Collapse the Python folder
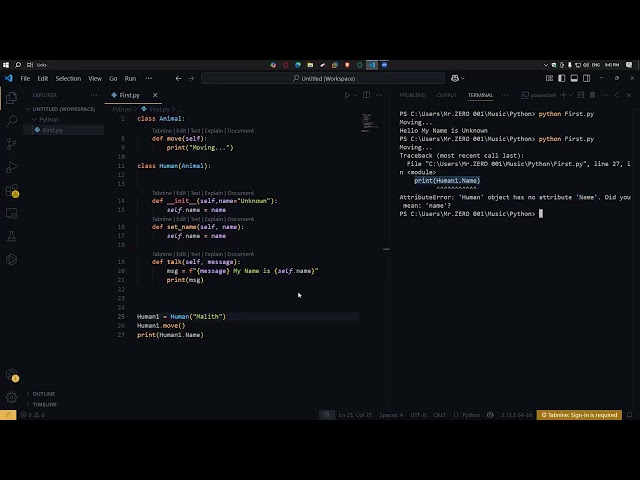This screenshot has height=480, width=640. (49, 119)
